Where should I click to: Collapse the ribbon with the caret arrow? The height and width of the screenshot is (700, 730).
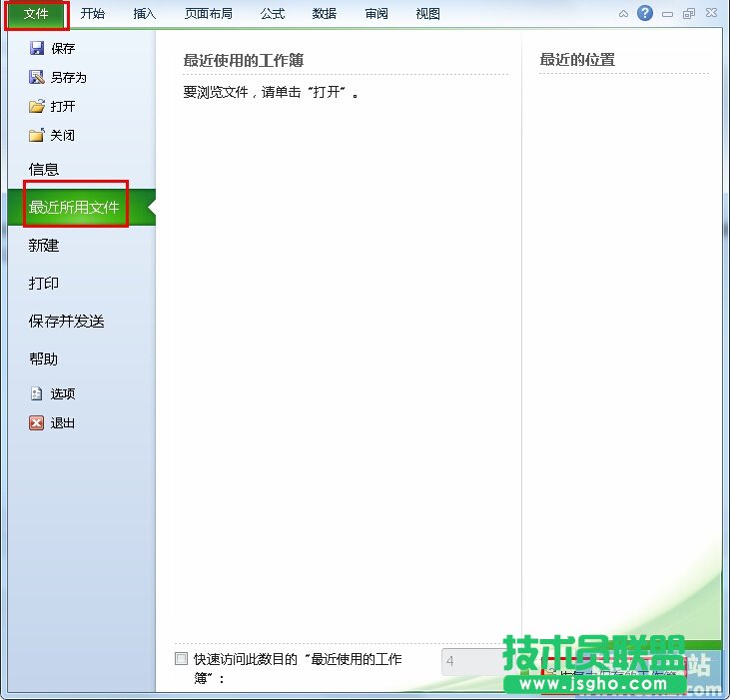click(623, 14)
